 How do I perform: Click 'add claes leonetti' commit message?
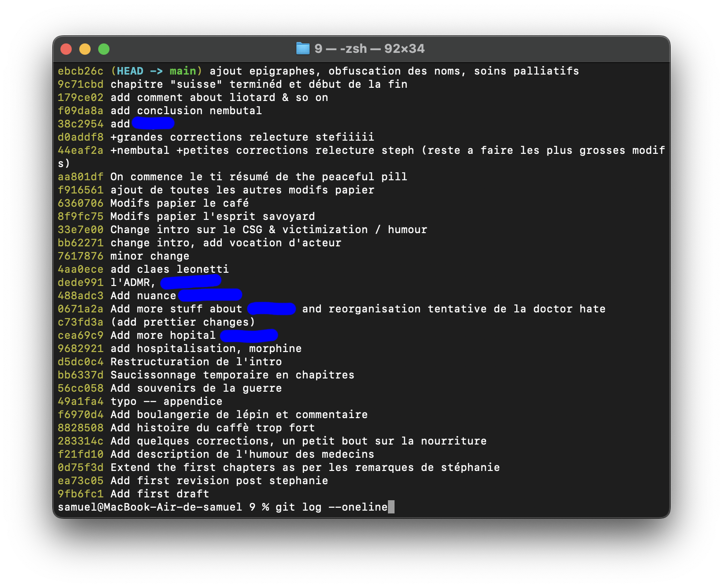click(x=169, y=269)
